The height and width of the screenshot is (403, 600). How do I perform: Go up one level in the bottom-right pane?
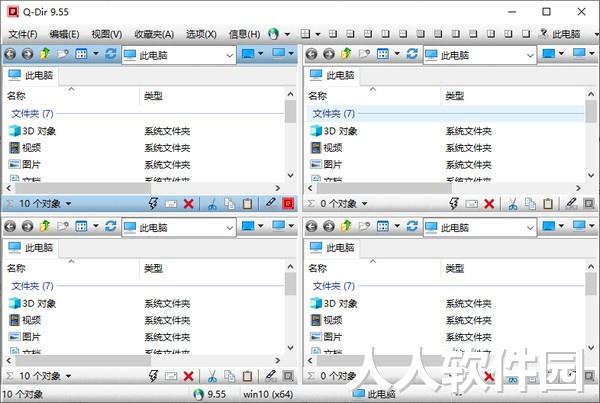(x=346, y=226)
